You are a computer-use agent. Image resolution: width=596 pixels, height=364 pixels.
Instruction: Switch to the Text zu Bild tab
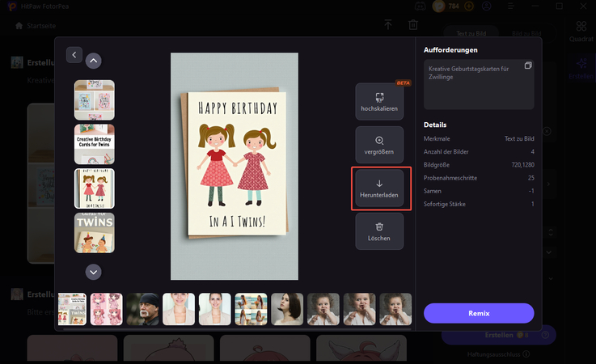coord(471,33)
